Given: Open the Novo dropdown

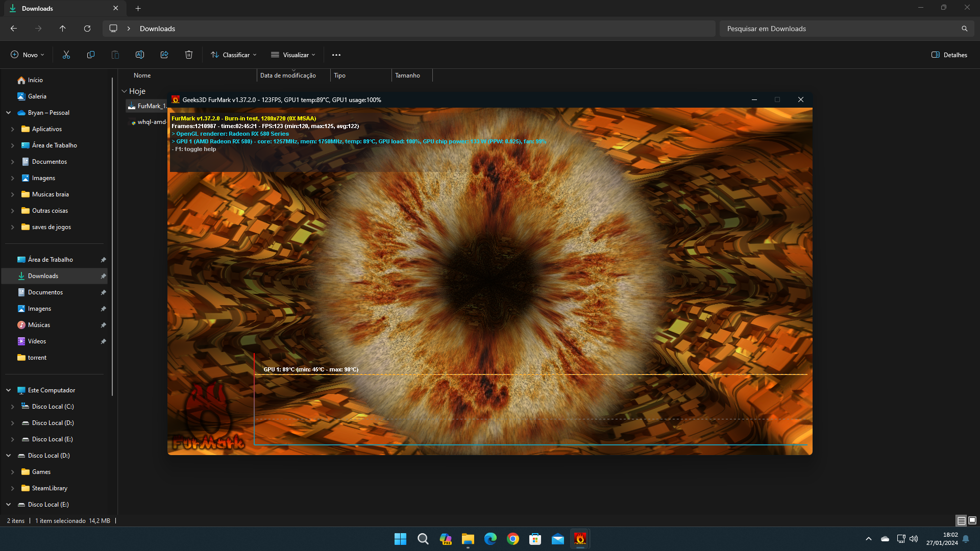Looking at the screenshot, I should point(28,55).
